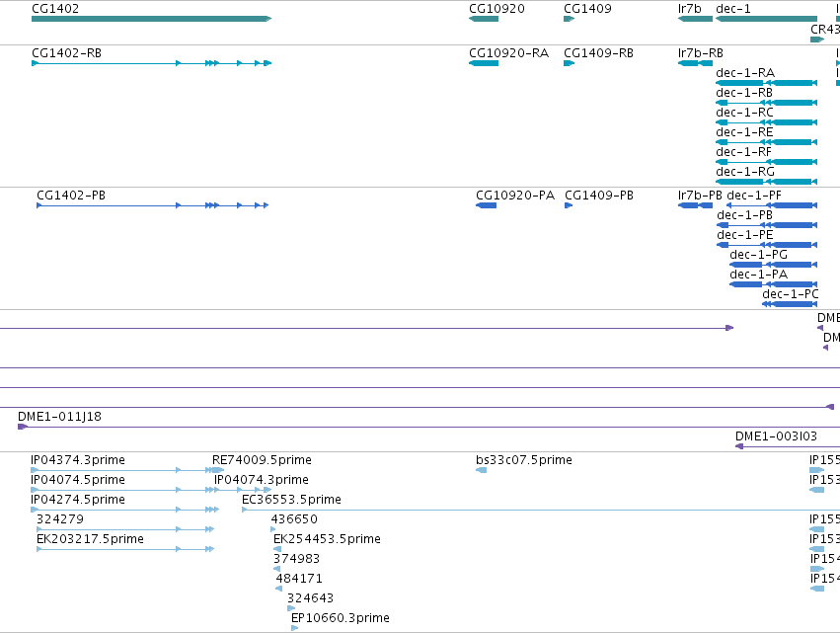Click the dec-1-RF transcript

767,162
